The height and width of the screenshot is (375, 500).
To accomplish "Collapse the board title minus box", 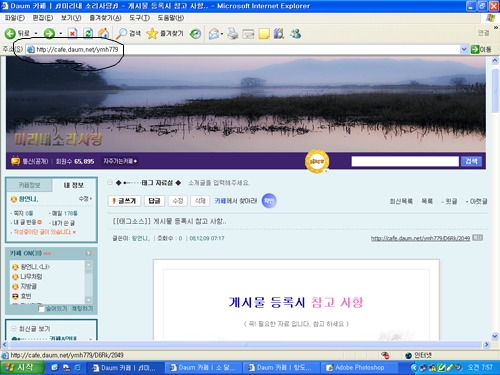I will coord(110,182).
